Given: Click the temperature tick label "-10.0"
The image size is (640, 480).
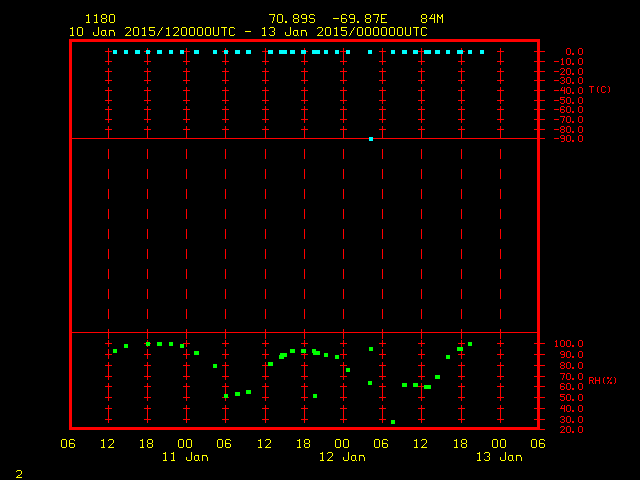Looking at the screenshot, I should point(569,62).
